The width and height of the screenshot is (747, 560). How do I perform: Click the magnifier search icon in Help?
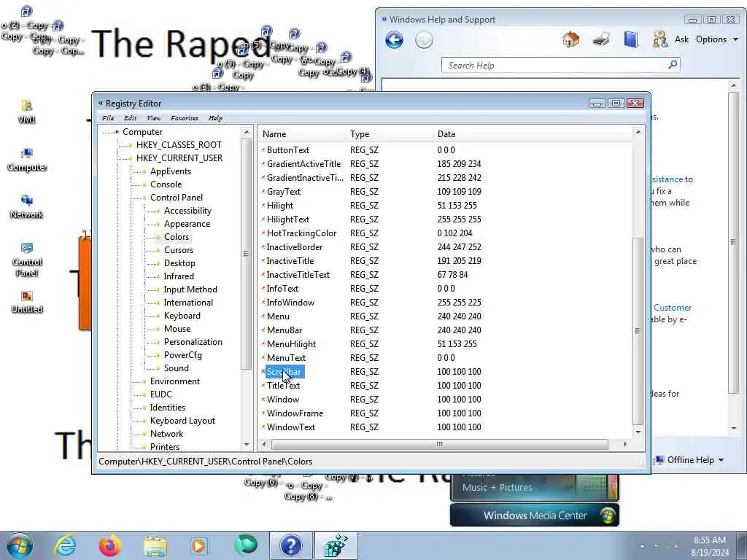tap(673, 64)
